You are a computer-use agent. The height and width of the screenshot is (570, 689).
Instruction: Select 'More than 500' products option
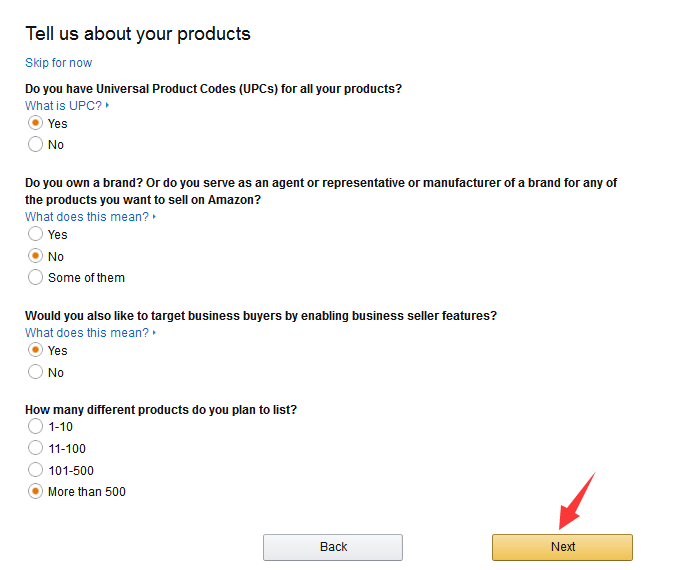36,491
